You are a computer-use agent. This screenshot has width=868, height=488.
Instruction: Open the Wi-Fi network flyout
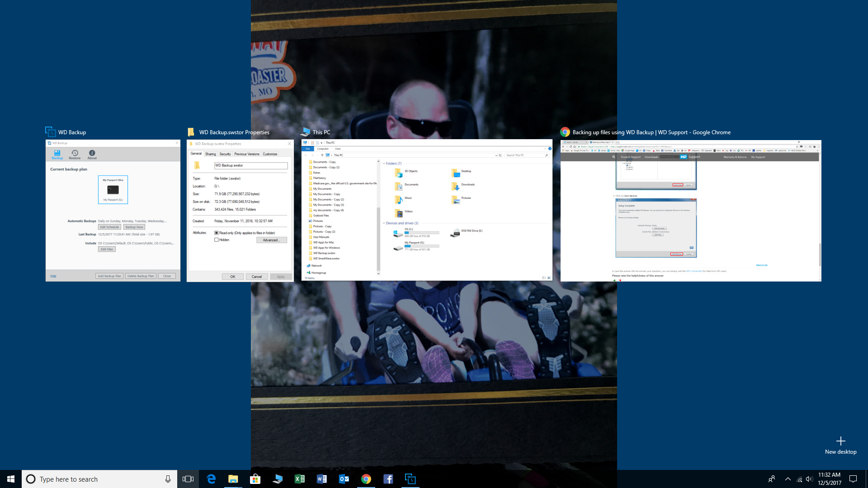point(799,479)
